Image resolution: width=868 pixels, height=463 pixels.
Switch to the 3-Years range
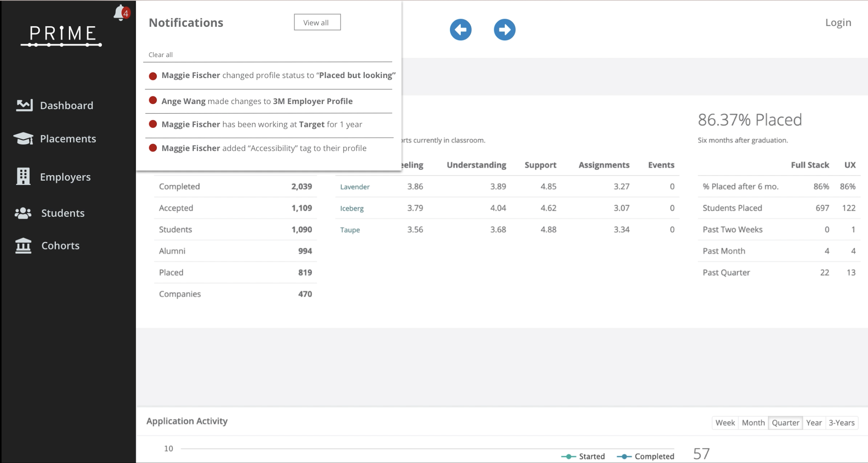pos(841,423)
